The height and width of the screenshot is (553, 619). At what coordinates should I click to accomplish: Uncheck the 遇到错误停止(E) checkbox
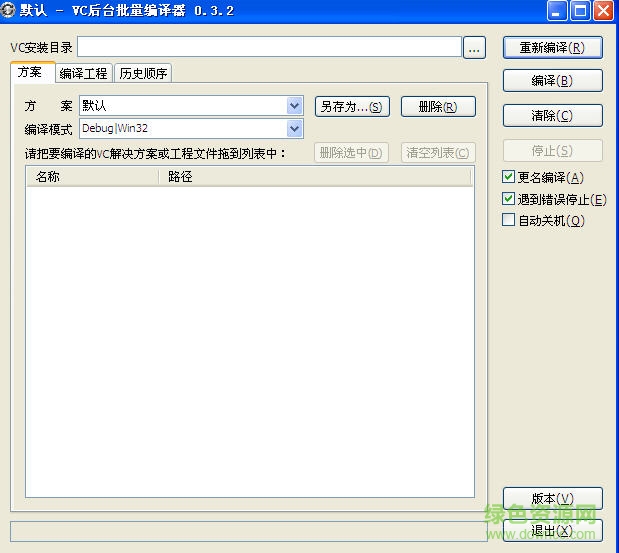click(x=508, y=199)
